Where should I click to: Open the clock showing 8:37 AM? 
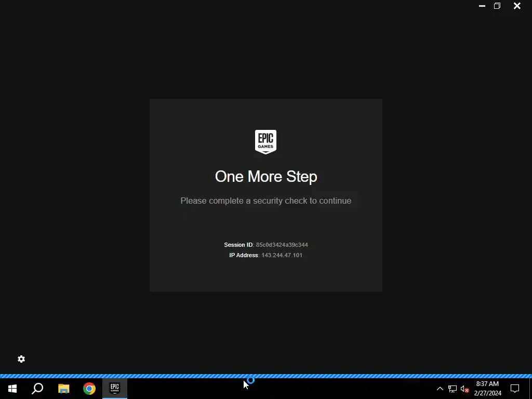tap(487, 384)
